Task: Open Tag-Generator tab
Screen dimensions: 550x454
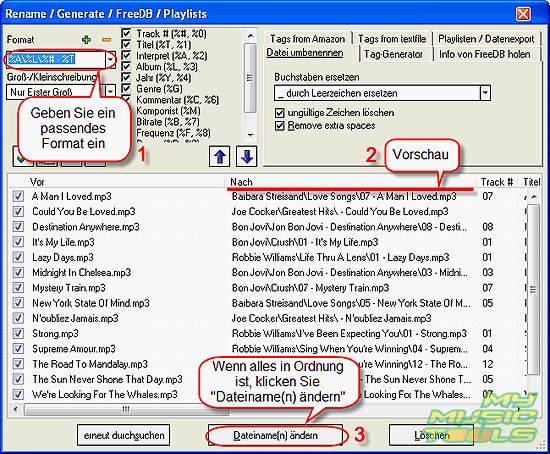Action: coord(393,54)
